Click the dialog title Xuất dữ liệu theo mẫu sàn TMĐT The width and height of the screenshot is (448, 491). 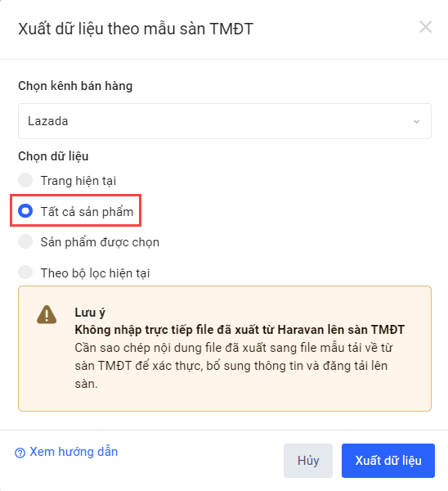(136, 29)
